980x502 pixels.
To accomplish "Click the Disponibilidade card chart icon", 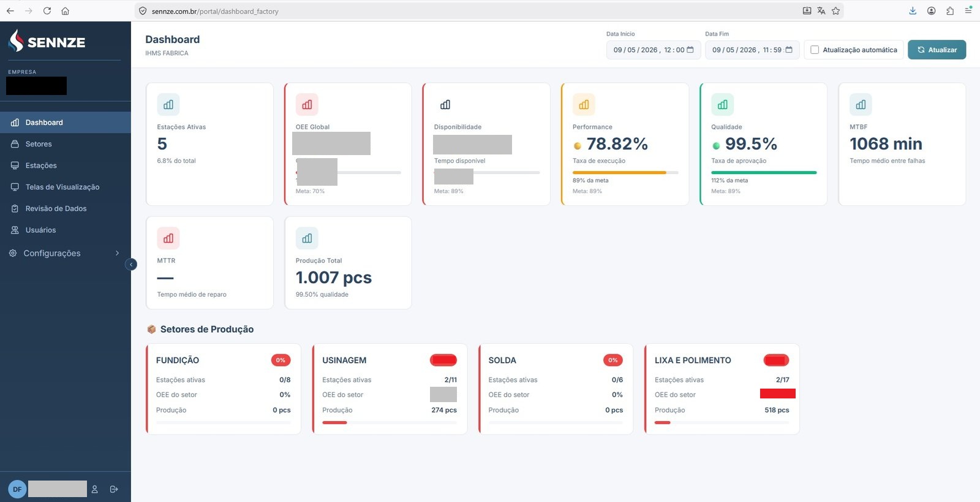I will [445, 105].
